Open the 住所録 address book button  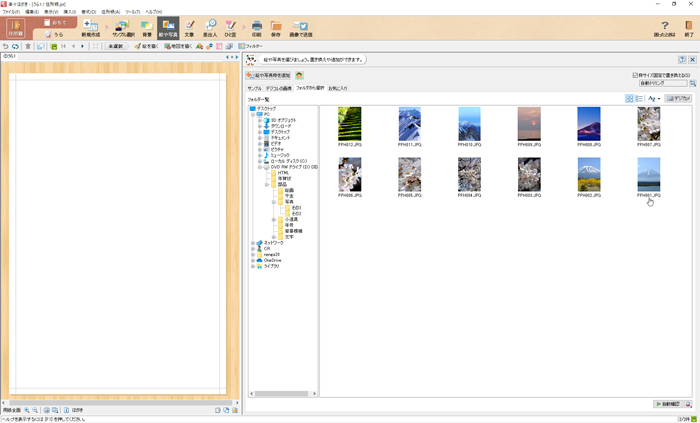click(15, 29)
